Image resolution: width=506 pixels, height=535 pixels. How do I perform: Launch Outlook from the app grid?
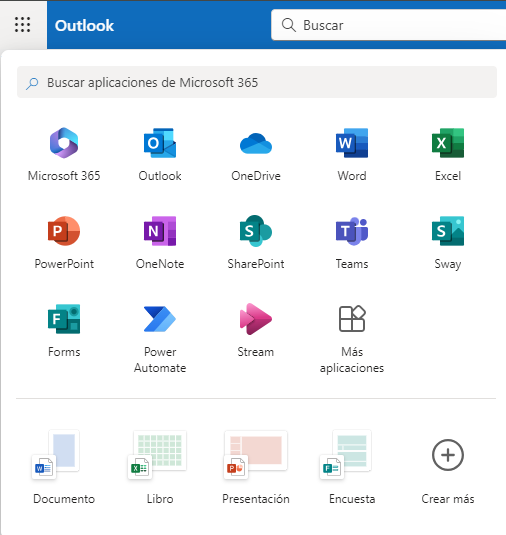(x=160, y=154)
